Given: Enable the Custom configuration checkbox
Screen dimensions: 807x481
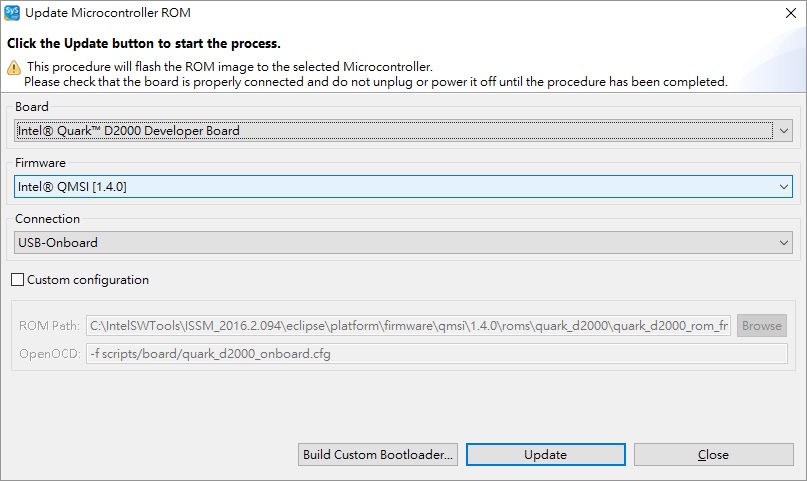Looking at the screenshot, I should 17,279.
